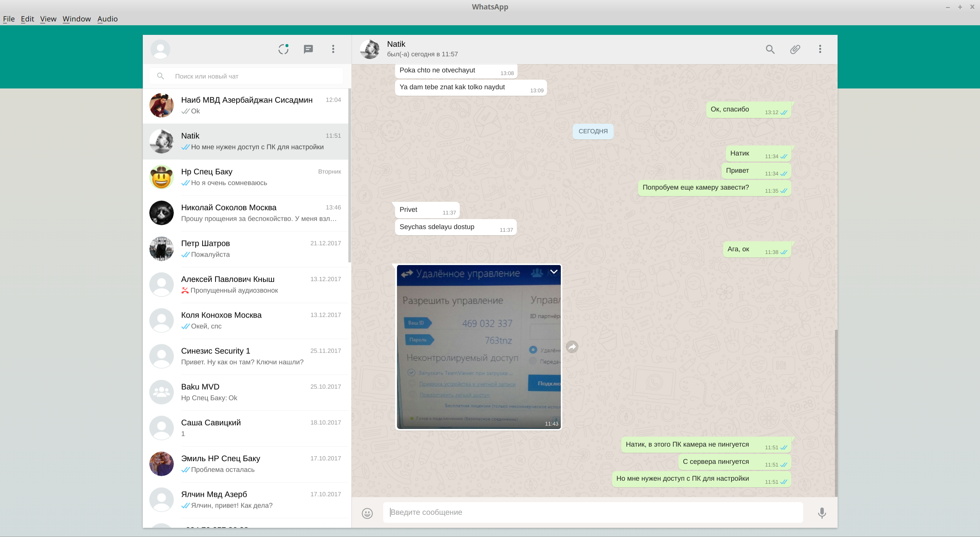Click the search icon in sidebar search box

click(160, 76)
